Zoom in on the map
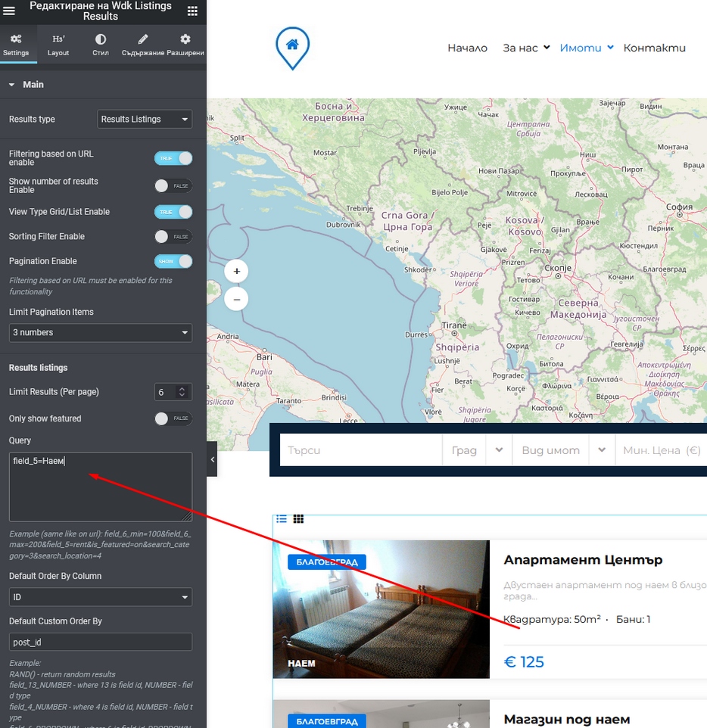The image size is (707, 728). (237, 271)
